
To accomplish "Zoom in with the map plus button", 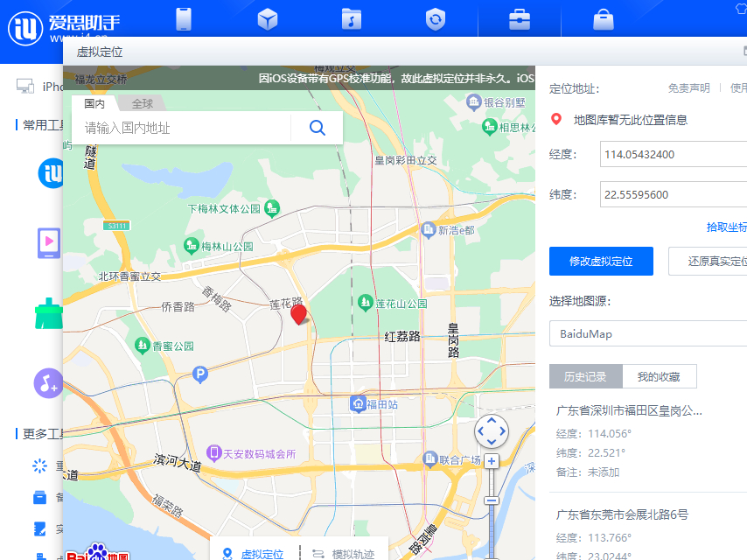I will 492,461.
